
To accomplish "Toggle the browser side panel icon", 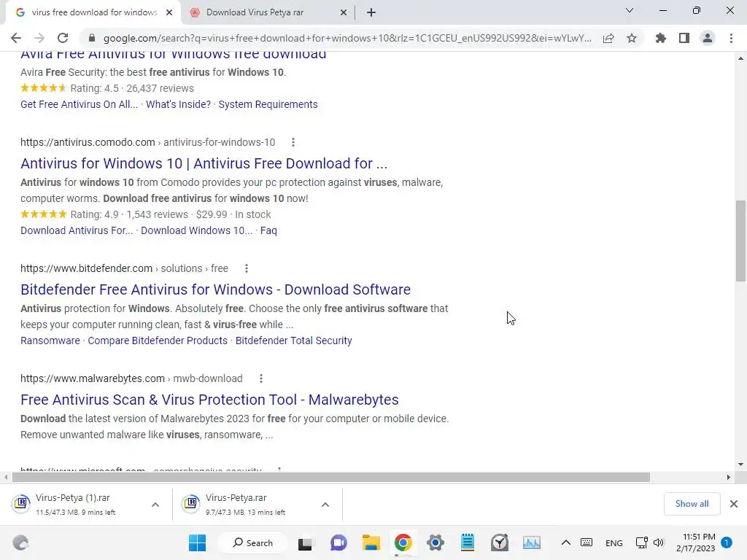I will click(684, 38).
